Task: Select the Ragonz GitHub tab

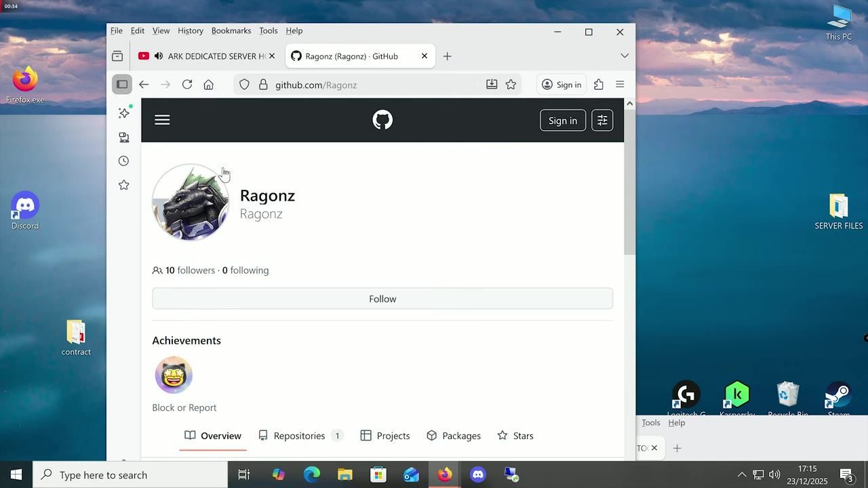Action: [x=359, y=56]
